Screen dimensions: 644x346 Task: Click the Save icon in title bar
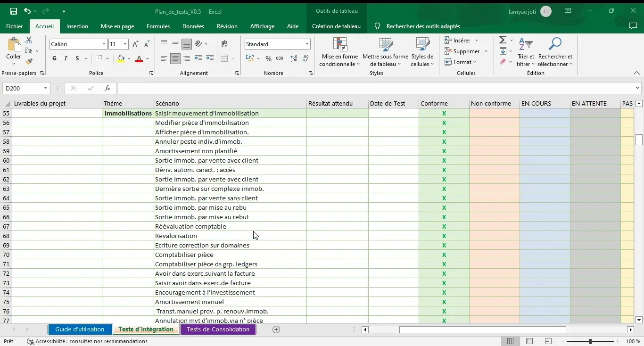[x=14, y=11]
